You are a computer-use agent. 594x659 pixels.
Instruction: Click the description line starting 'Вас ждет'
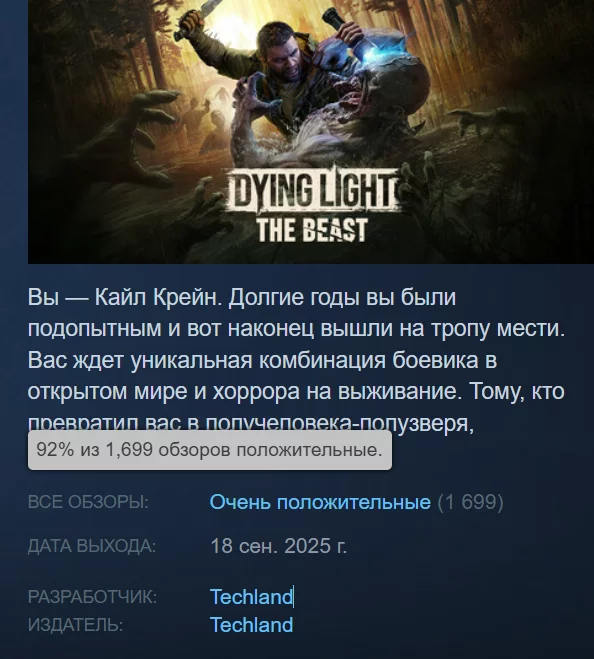262,360
